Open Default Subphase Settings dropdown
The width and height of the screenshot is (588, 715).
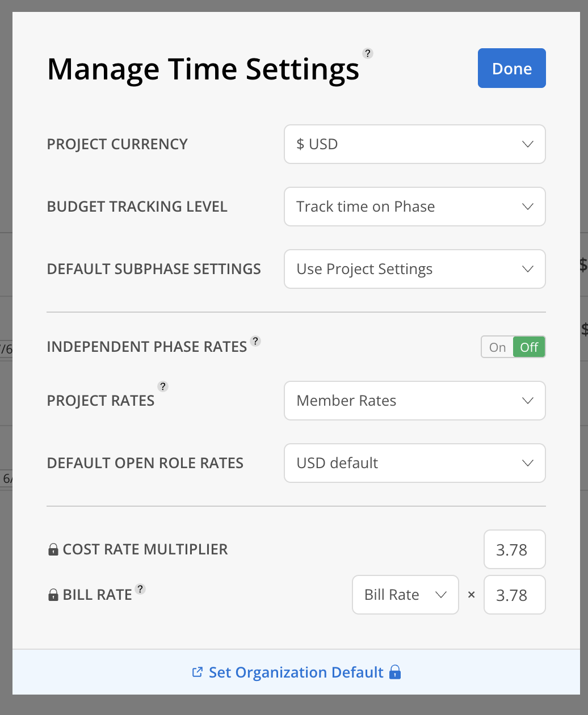pos(415,269)
